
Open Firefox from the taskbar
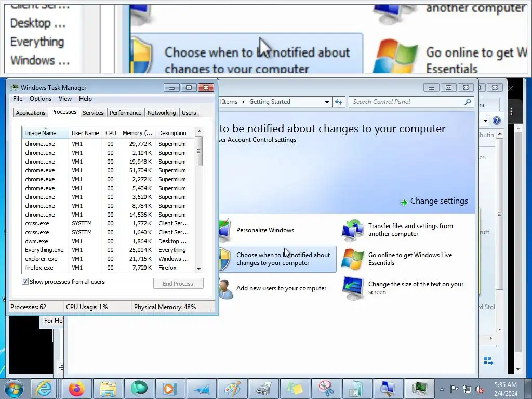(77, 389)
